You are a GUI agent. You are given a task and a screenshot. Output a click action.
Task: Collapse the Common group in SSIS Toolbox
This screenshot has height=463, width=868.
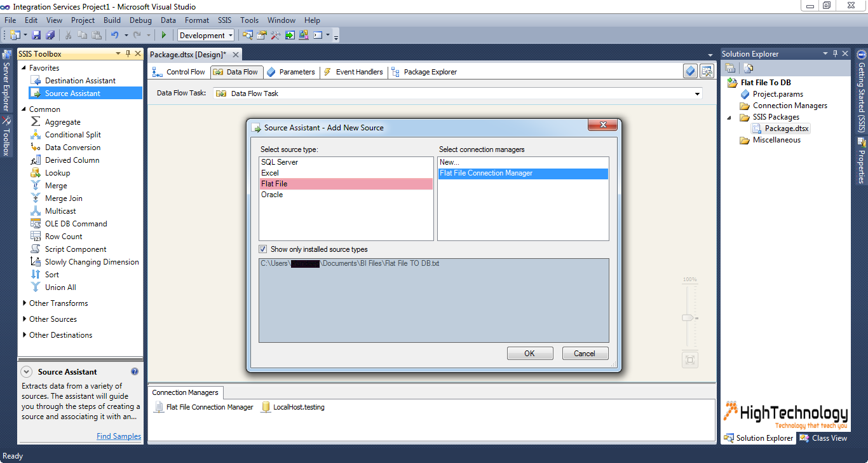(x=24, y=109)
